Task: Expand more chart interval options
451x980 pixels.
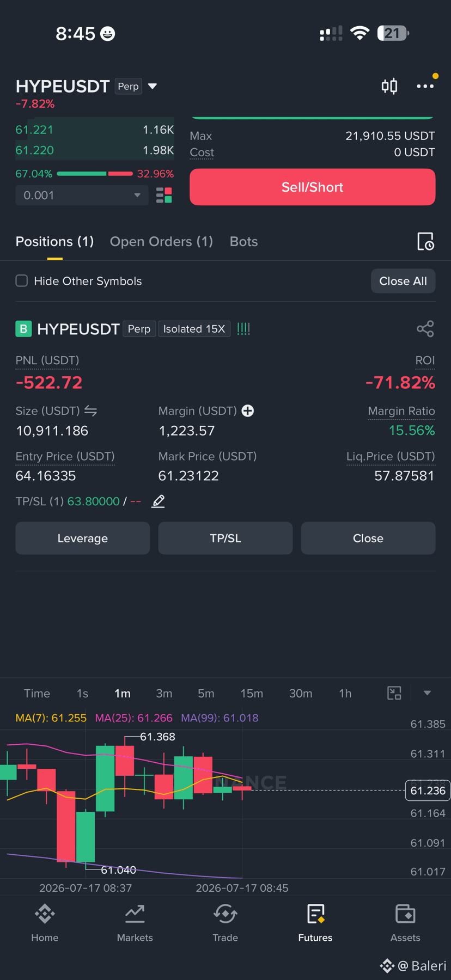Action: [427, 693]
